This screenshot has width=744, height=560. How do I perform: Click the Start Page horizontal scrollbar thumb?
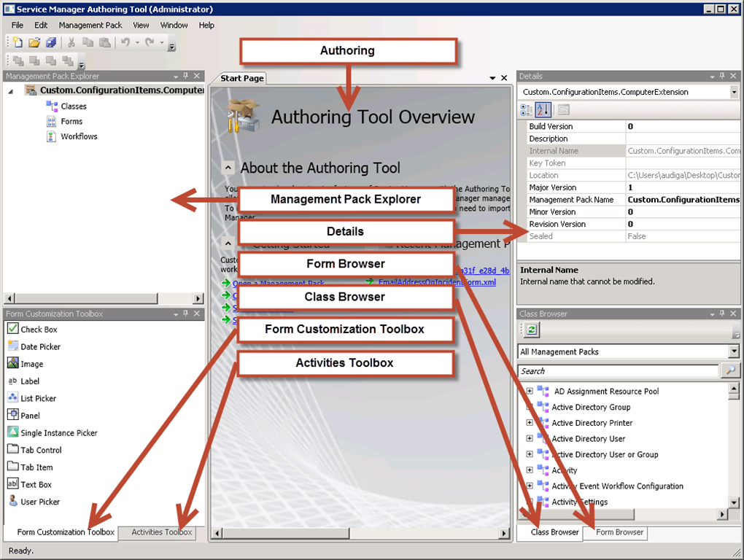pyautogui.click(x=286, y=533)
